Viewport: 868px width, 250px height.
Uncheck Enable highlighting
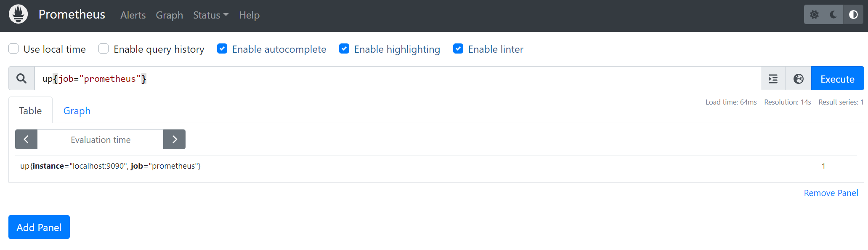tap(344, 48)
